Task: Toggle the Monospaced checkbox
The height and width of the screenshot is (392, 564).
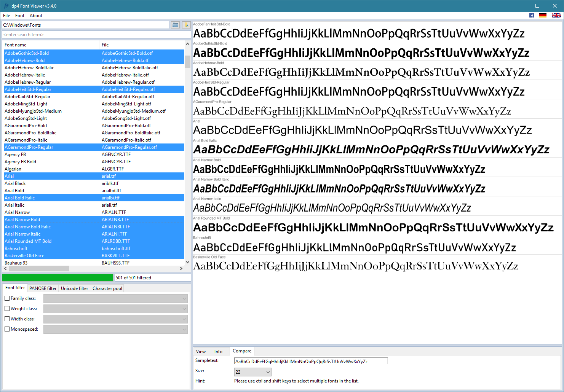Action: 7,329
